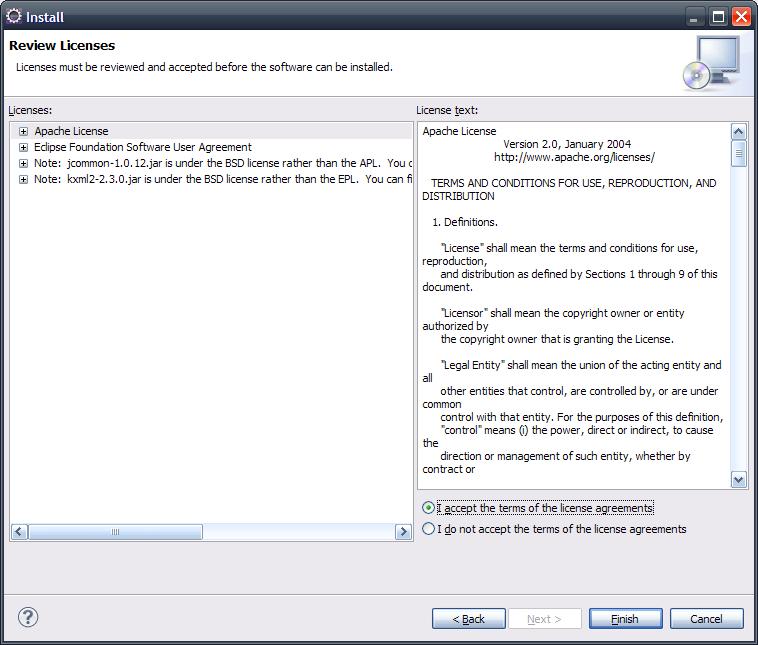Viewport: 758px width, 645px height.
Task: Expand Eclipse Foundation Software User Agreement node
Action: [x=23, y=147]
